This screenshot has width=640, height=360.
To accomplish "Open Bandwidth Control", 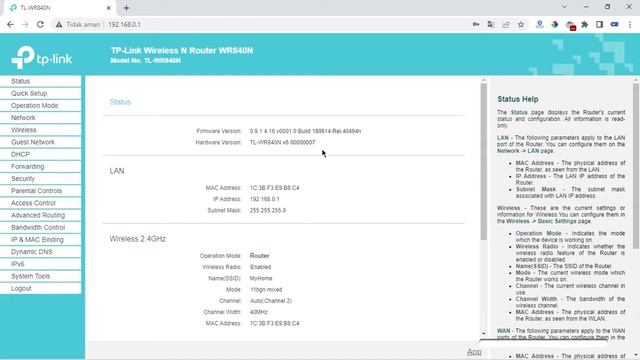I will pos(40,227).
